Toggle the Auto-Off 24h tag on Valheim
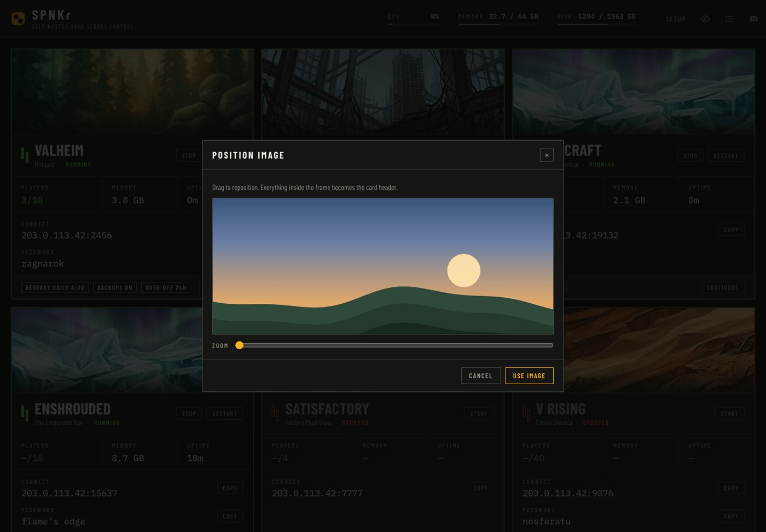 tap(166, 287)
